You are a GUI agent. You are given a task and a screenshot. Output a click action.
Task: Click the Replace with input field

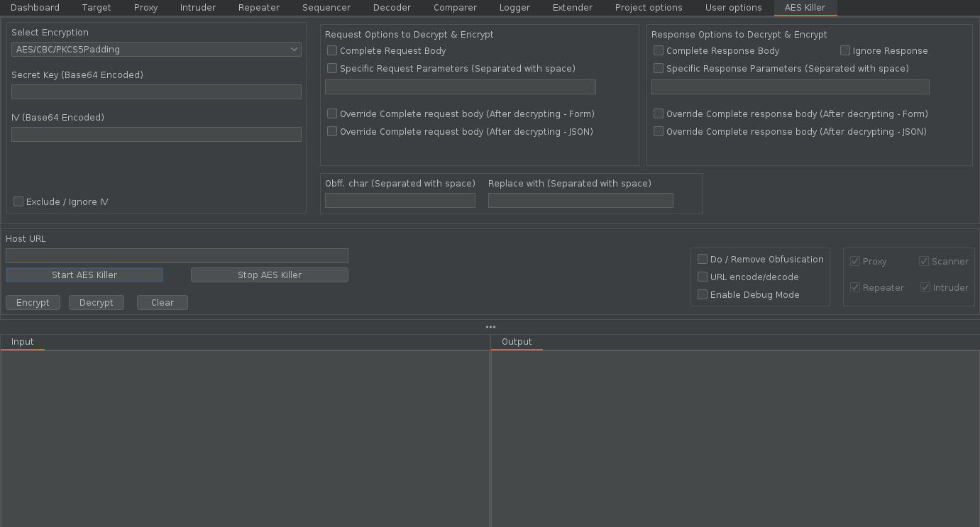pyautogui.click(x=580, y=200)
